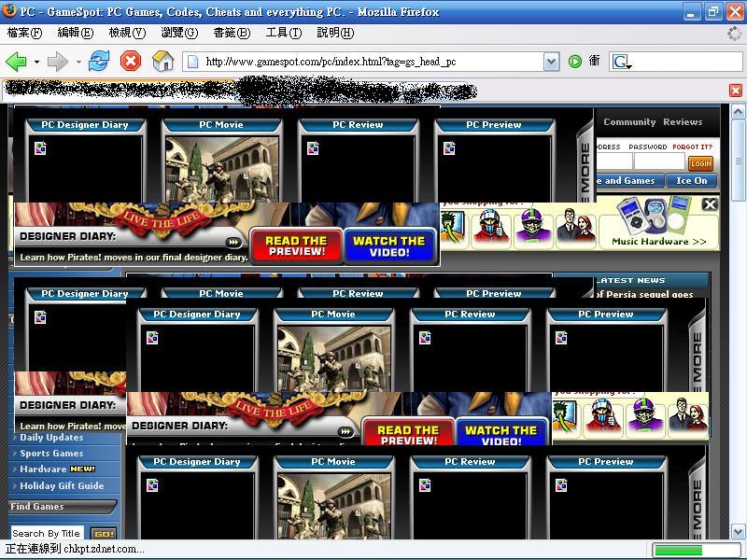The image size is (747, 560).
Task: Click broken image under top PC Designer Diary
Action: [x=40, y=148]
